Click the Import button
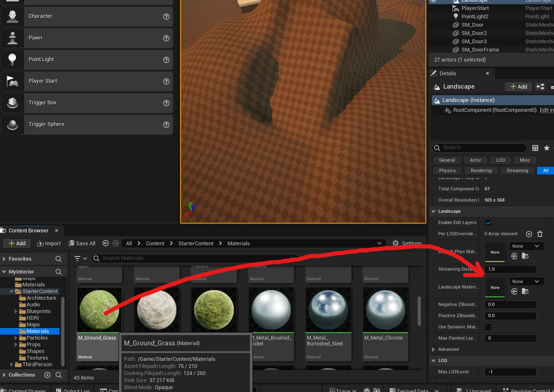 click(x=49, y=243)
